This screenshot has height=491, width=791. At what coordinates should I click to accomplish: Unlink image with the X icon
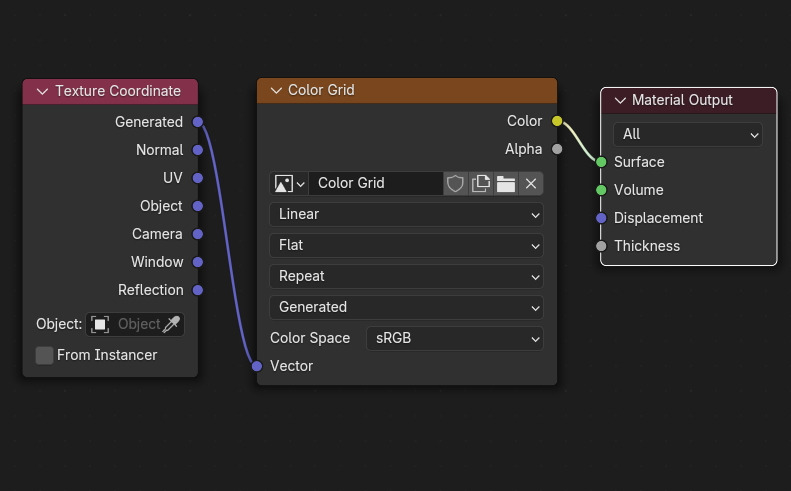(x=531, y=183)
